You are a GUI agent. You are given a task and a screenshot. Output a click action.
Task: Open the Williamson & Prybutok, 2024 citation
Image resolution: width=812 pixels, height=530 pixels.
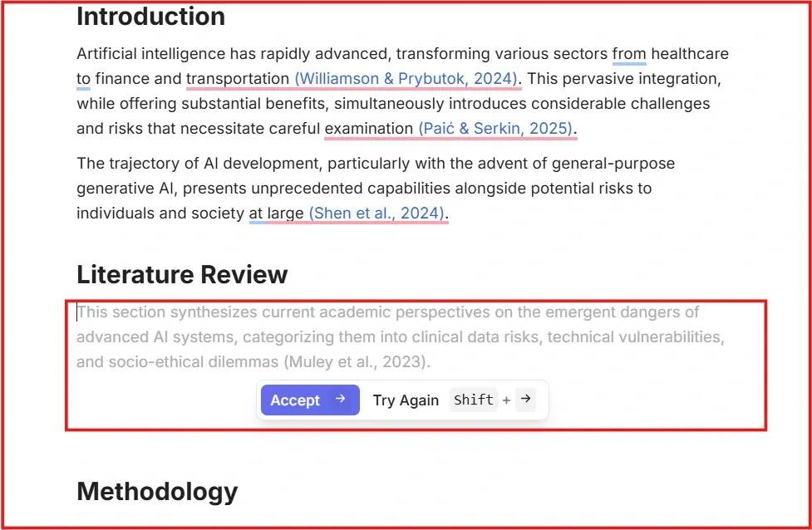point(407,79)
